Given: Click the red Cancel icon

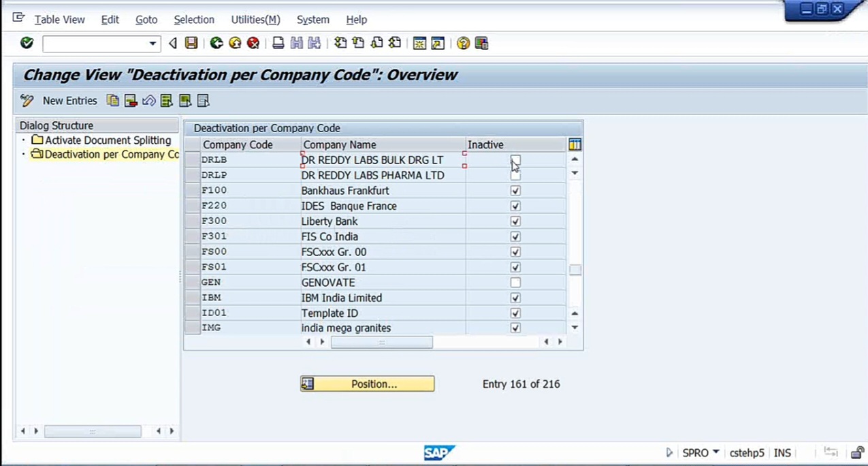Looking at the screenshot, I should (253, 43).
